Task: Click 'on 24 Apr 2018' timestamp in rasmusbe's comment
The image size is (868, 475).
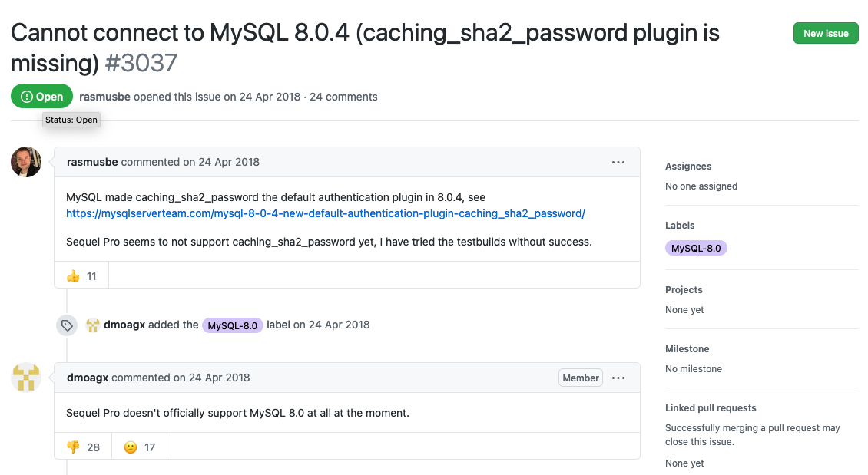Action: (x=221, y=162)
